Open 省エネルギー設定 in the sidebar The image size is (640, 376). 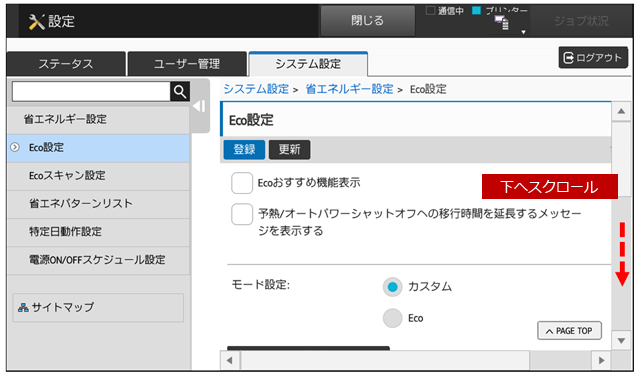click(98, 120)
